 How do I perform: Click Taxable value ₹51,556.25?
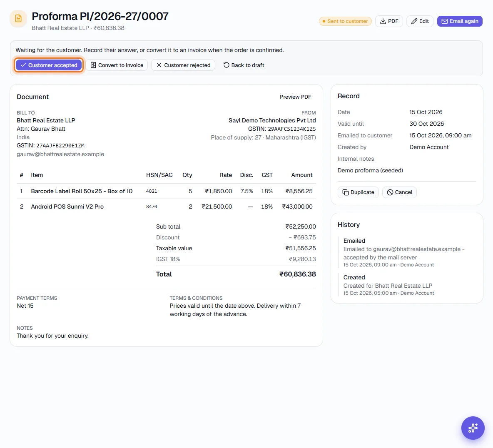[x=300, y=248]
